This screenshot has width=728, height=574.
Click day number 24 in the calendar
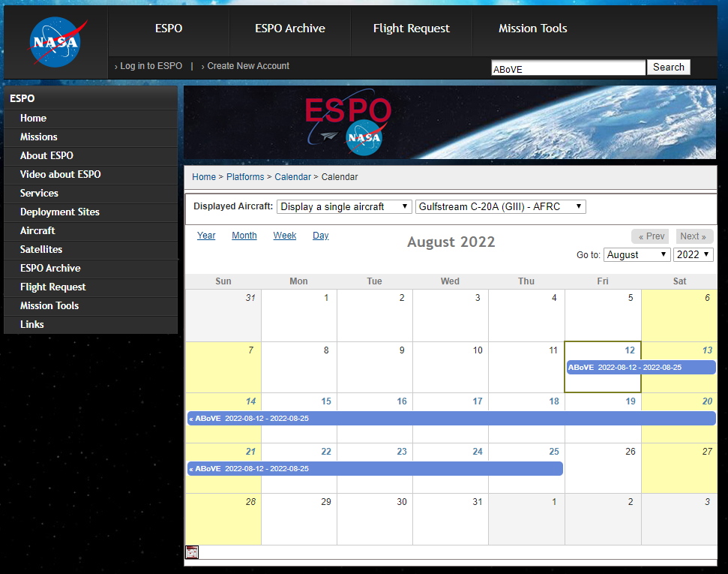click(478, 452)
